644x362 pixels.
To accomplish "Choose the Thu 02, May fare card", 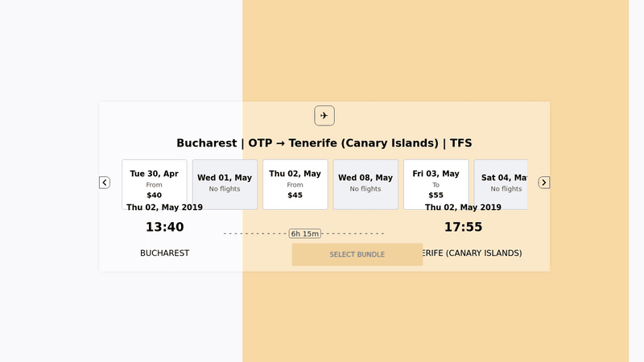I will pos(295,183).
